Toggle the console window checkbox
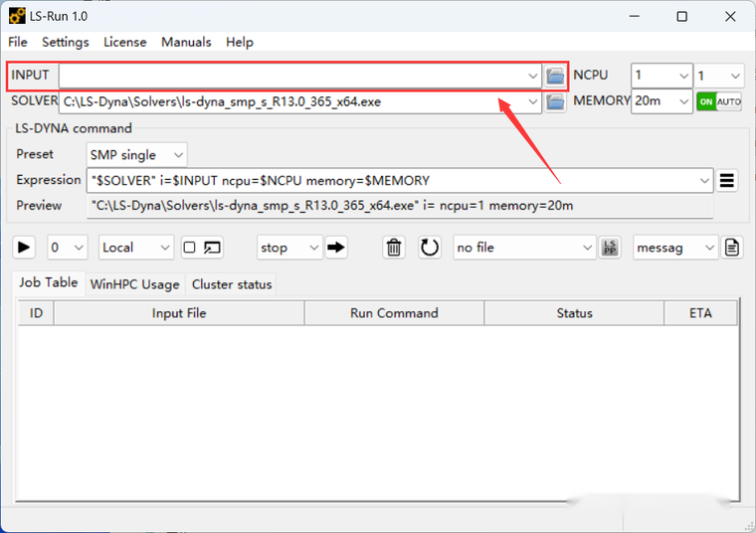Screen dimensions: 756x533 (189, 248)
